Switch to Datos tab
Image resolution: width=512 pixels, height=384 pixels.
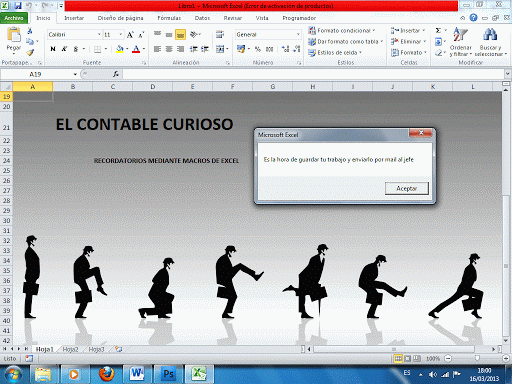202,18
